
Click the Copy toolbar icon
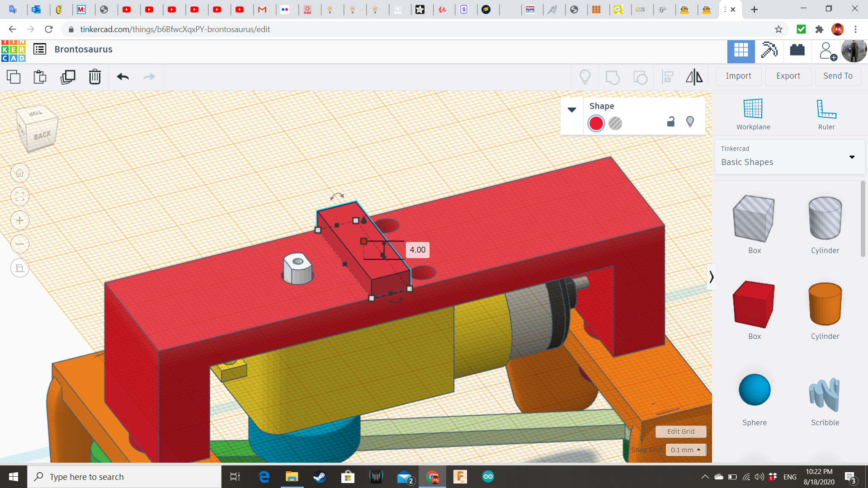coord(14,77)
